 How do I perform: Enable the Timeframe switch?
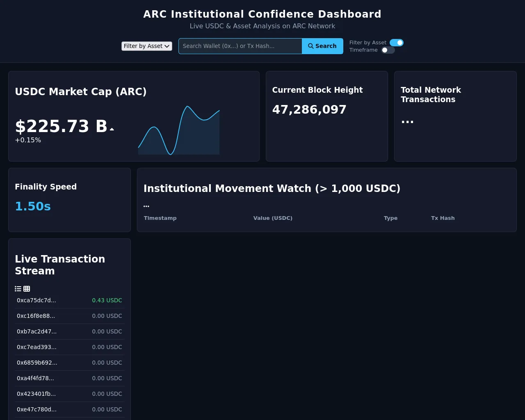coord(388,50)
